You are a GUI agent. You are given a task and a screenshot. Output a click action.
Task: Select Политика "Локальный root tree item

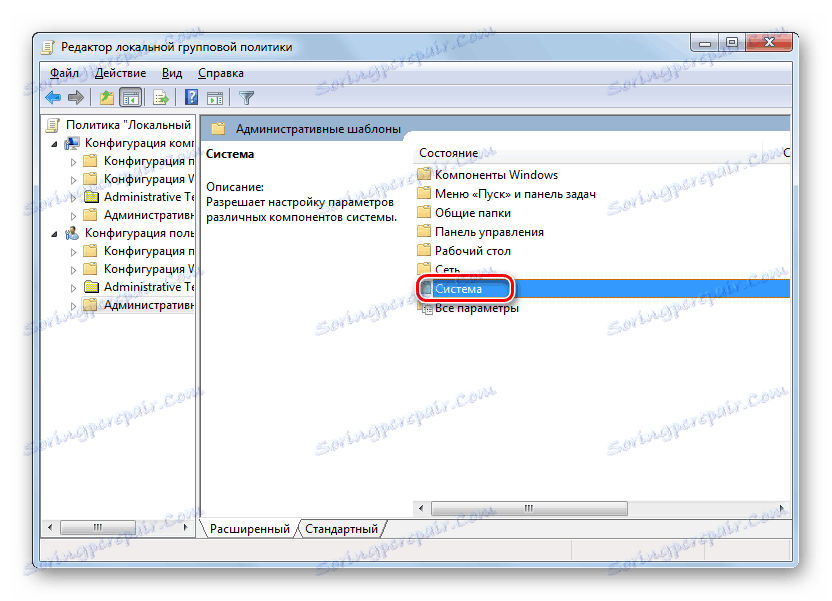128,125
